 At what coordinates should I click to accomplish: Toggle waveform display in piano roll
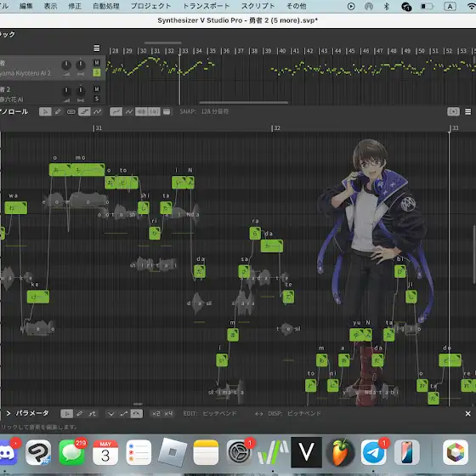coord(141,111)
